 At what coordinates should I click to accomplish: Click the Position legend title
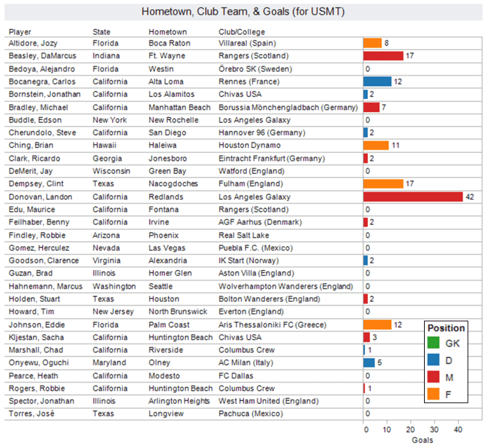pyautogui.click(x=446, y=328)
